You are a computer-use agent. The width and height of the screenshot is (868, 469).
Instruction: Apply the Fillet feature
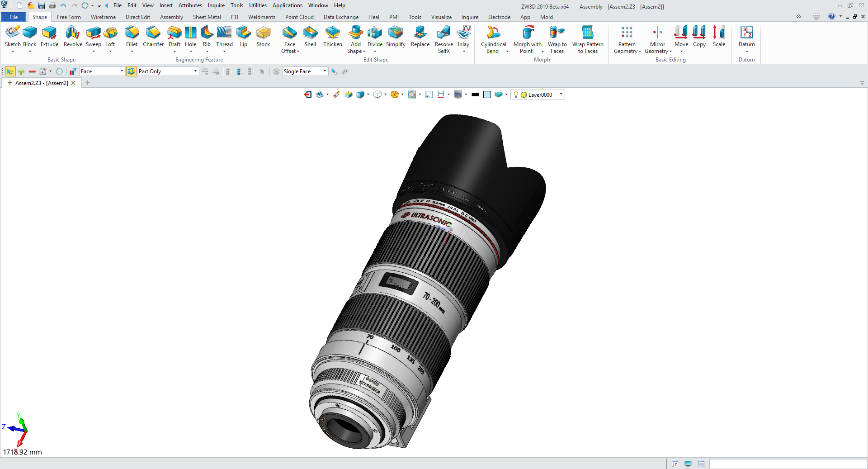[132, 36]
